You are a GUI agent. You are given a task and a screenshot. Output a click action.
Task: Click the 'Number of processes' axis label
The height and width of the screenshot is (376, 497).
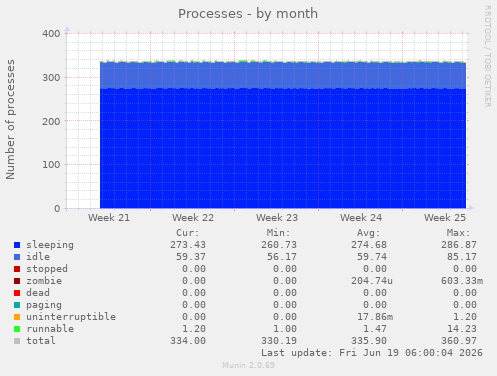click(x=10, y=120)
